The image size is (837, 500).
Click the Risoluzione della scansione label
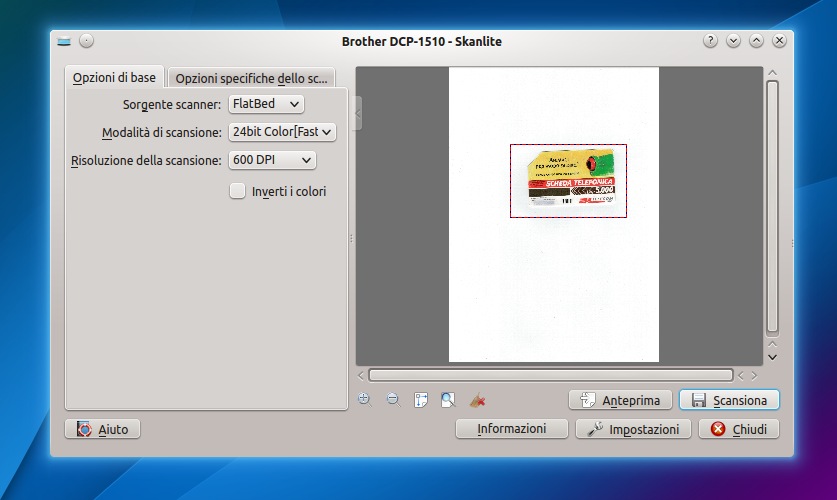[146, 161]
